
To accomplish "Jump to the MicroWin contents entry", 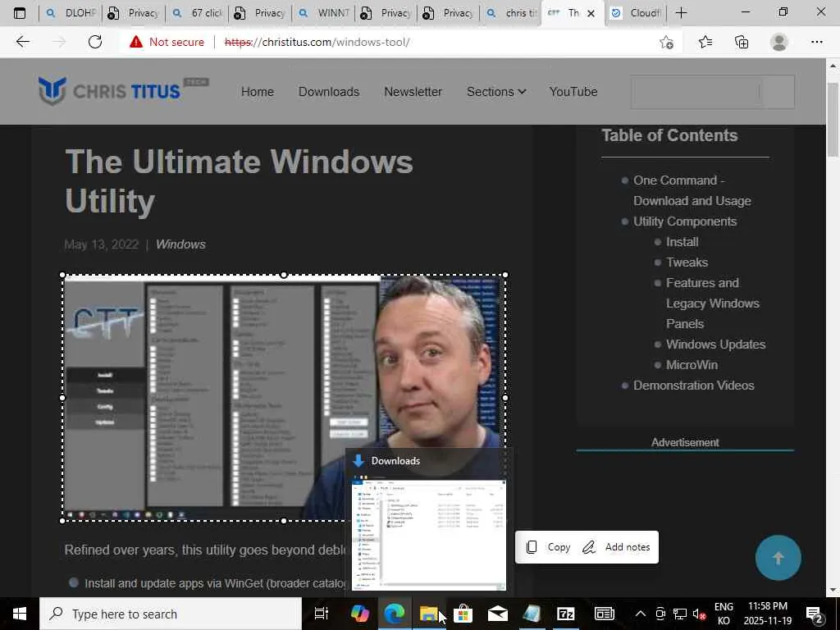I will click(692, 365).
